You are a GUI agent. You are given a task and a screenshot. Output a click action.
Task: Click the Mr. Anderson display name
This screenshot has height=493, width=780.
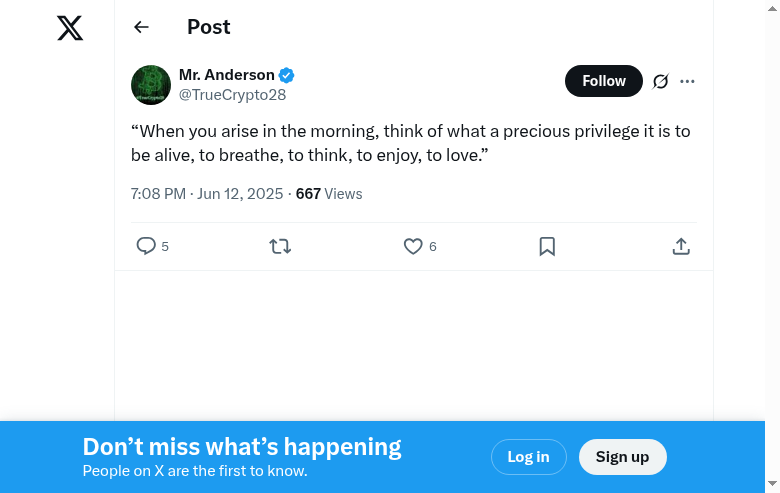227,75
